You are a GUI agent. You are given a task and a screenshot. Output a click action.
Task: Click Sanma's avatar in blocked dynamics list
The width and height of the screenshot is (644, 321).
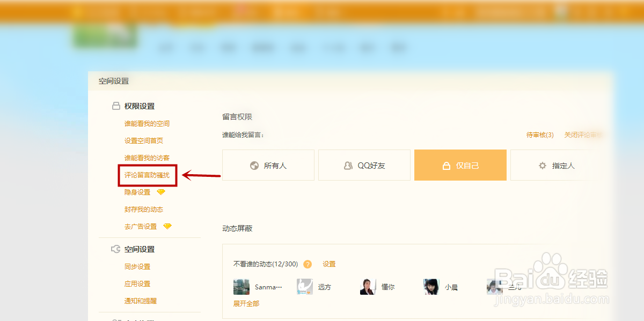pos(241,286)
